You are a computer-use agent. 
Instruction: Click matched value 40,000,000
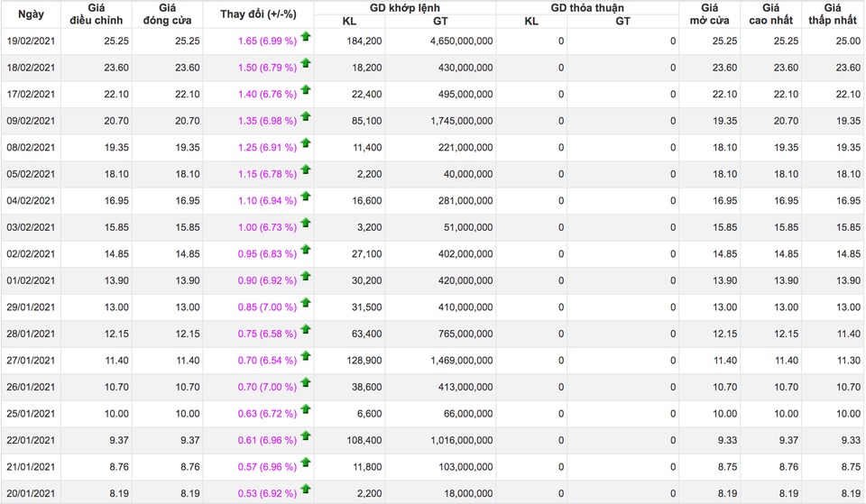point(468,174)
